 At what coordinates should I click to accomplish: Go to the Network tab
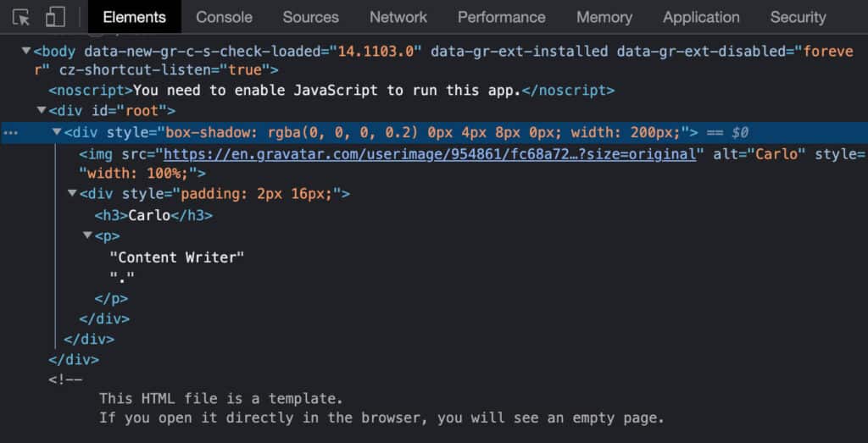(x=398, y=17)
